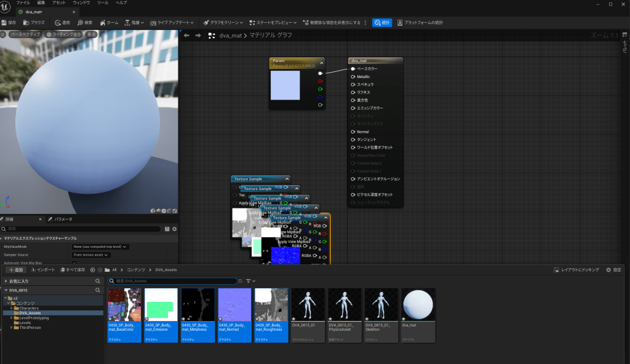The height and width of the screenshot is (364, 630).
Task: Select the 0430_SP_Body_mat_Normal texture thumbnail
Action: [x=234, y=304]
